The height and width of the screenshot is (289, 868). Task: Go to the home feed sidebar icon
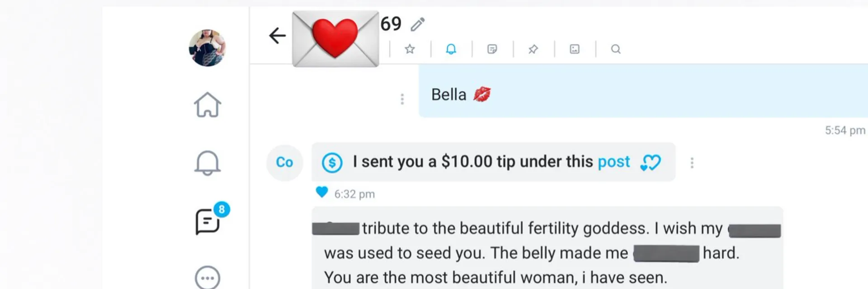coord(208,104)
